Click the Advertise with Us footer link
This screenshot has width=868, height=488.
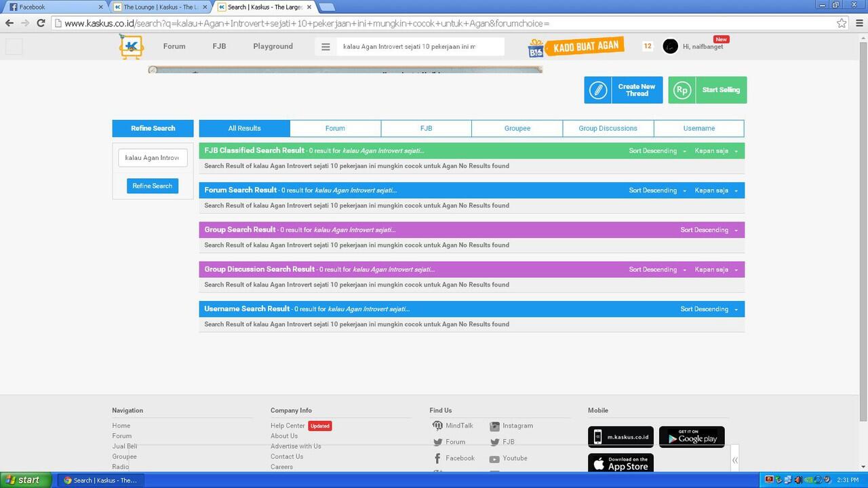click(x=296, y=446)
